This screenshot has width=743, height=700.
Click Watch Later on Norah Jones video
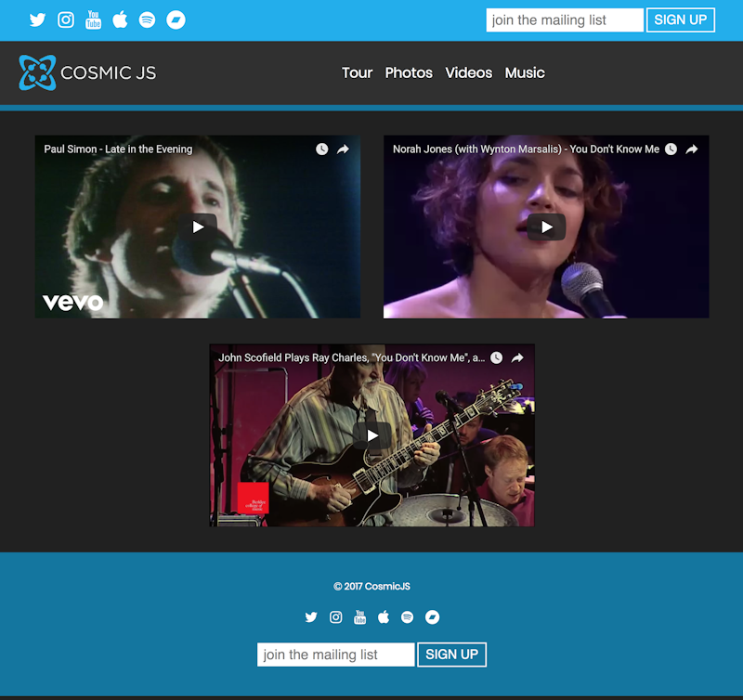[x=671, y=149]
